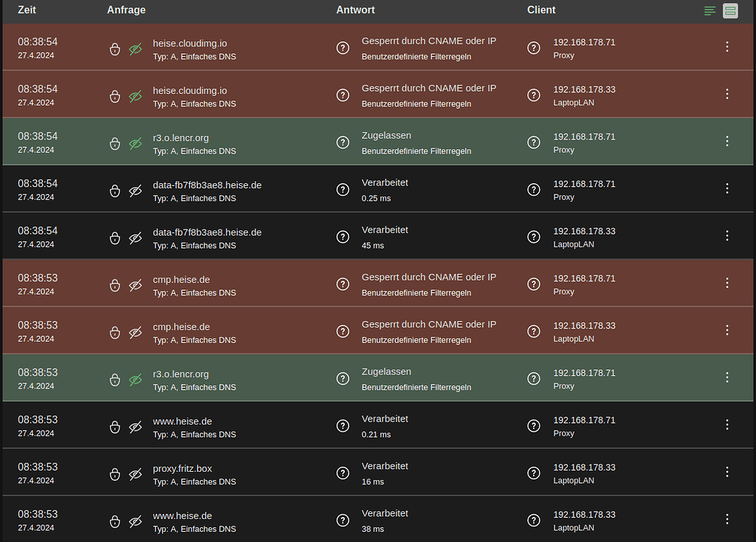Switch to the compact table view
Screen dimensions: 756x542
click(710, 10)
